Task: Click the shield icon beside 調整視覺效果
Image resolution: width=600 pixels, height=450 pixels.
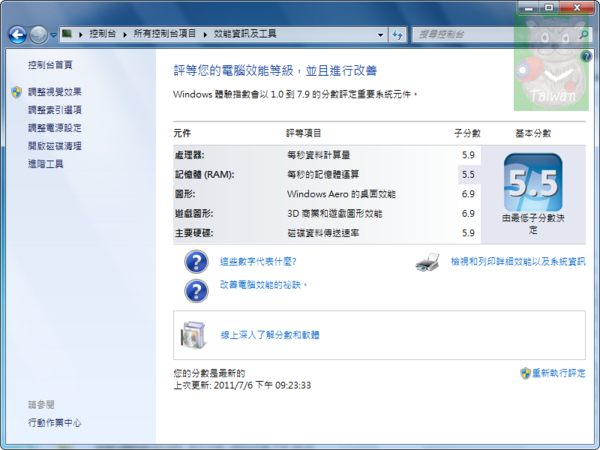Action: (x=16, y=92)
